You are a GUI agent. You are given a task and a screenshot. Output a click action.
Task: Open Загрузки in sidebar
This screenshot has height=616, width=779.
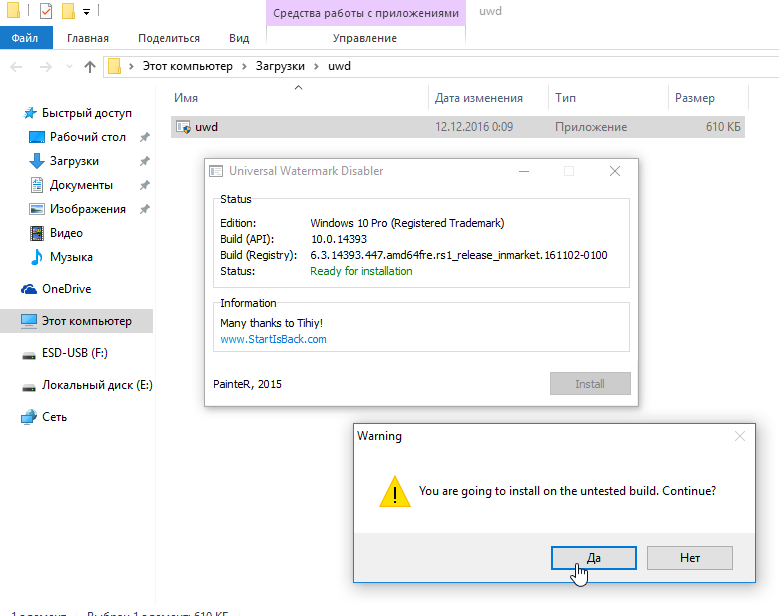75,161
